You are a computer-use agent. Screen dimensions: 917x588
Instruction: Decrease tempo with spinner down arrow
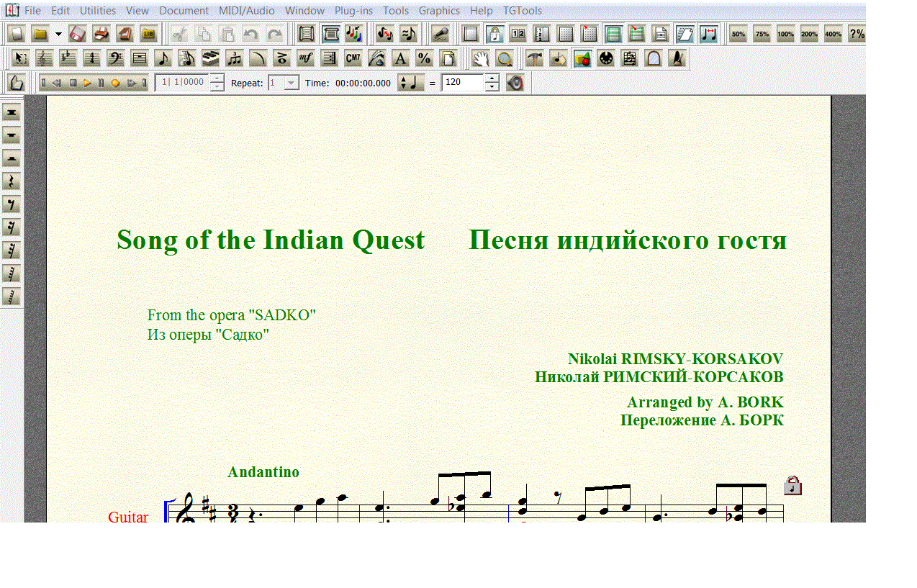492,87
